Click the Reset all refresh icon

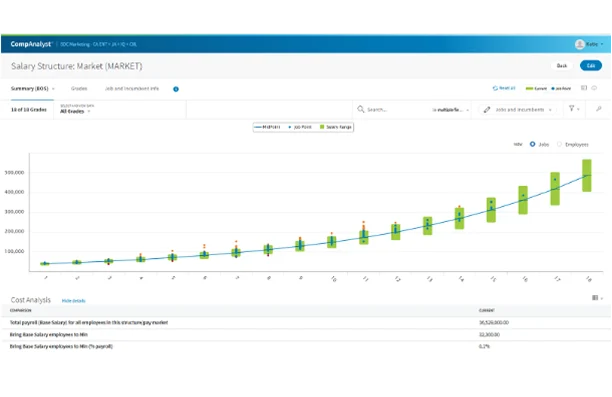point(495,88)
